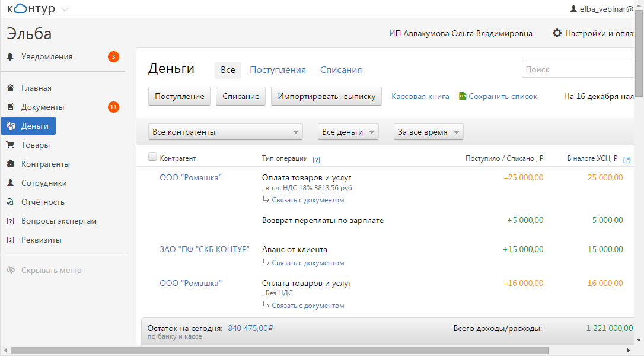Viewport: 644px width, 356px height.
Task: Click the orange badge with 11 on Документы
Action: tap(114, 107)
